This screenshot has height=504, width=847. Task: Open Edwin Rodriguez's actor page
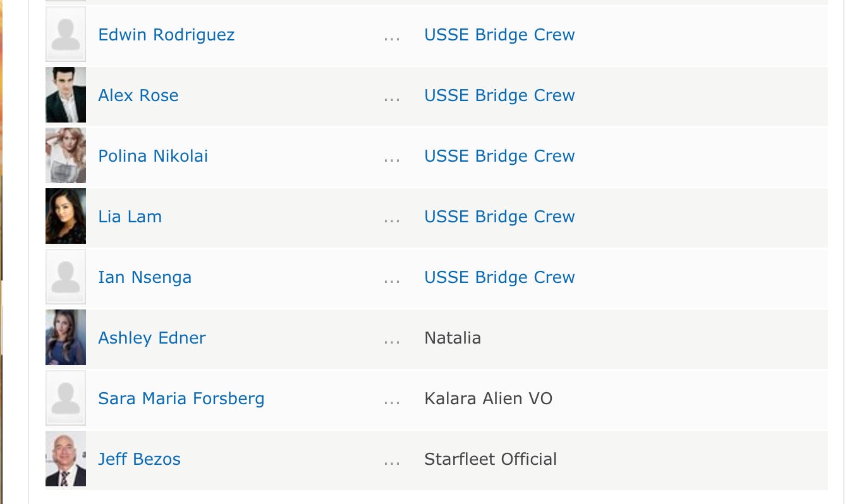click(166, 35)
